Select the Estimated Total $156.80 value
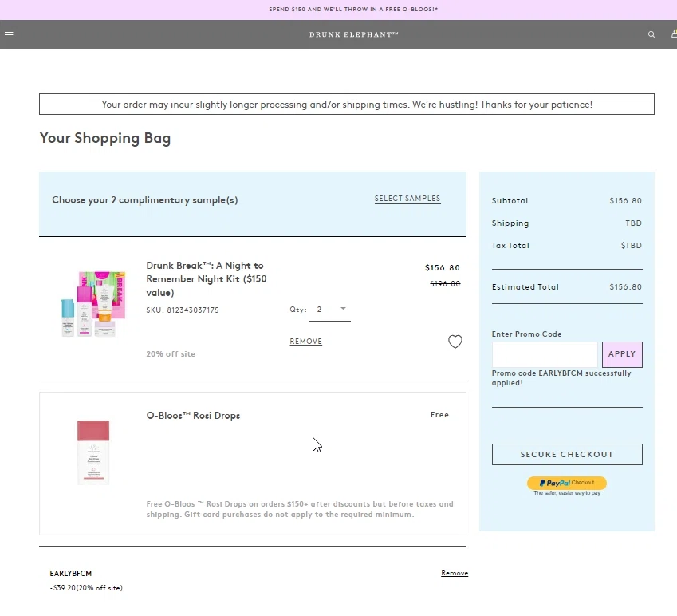The height and width of the screenshot is (616, 677). 625,286
